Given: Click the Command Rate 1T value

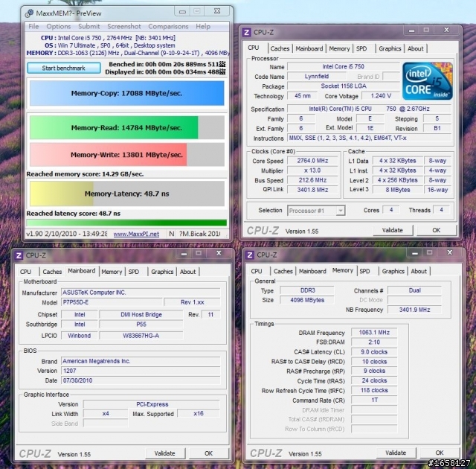Looking at the screenshot, I should click(374, 400).
